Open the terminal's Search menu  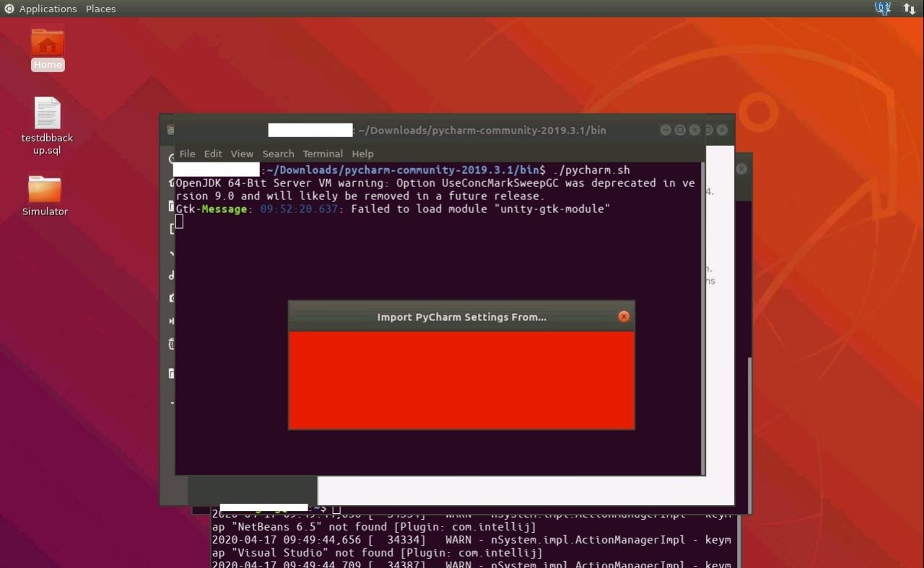point(278,154)
